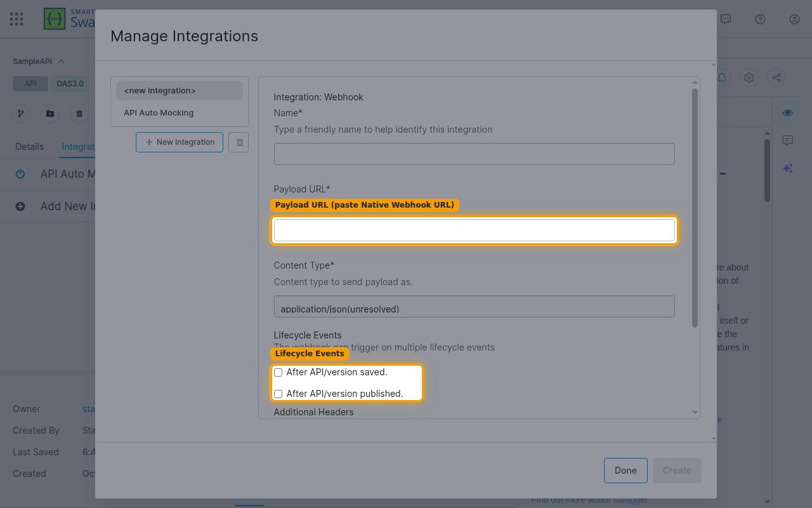This screenshot has width=812, height=508.
Task: Click the OAS3.0 badge
Action: tap(70, 84)
